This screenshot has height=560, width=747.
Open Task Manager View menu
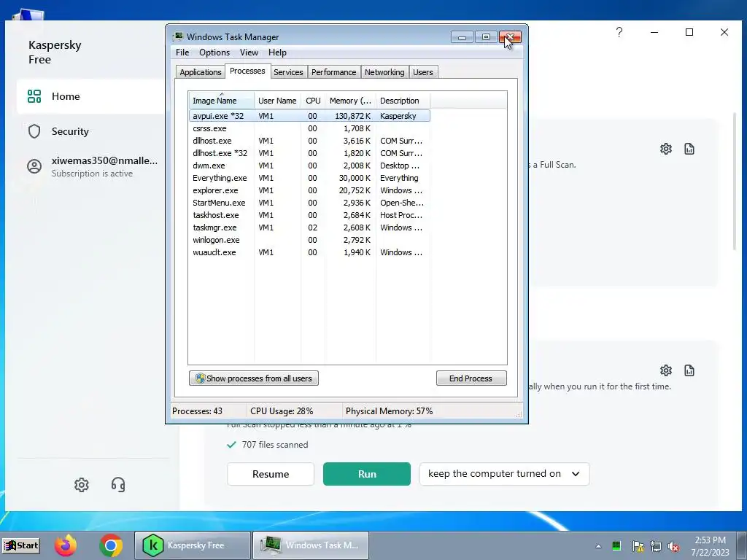pyautogui.click(x=249, y=52)
